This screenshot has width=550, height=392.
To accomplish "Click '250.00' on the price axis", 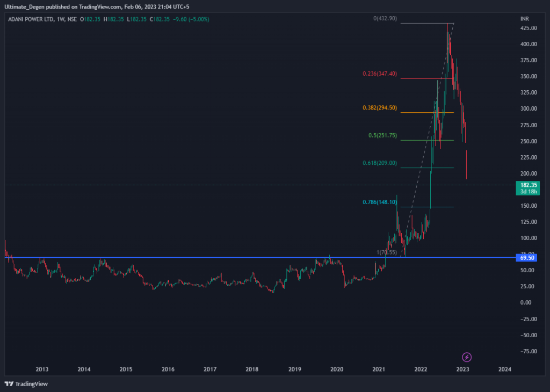I will coord(529,141).
